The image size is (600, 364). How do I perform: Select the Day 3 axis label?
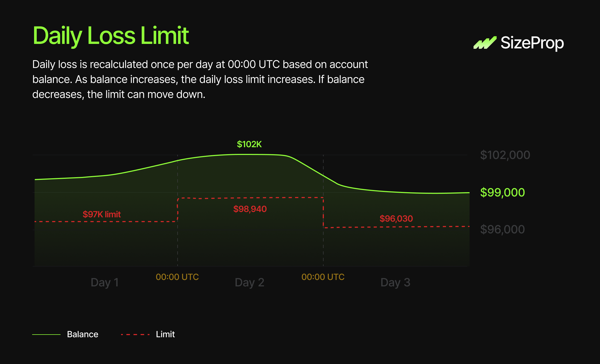click(395, 282)
